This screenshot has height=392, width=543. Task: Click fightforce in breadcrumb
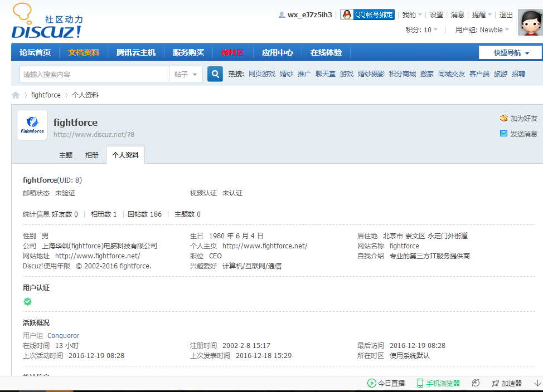[46, 95]
